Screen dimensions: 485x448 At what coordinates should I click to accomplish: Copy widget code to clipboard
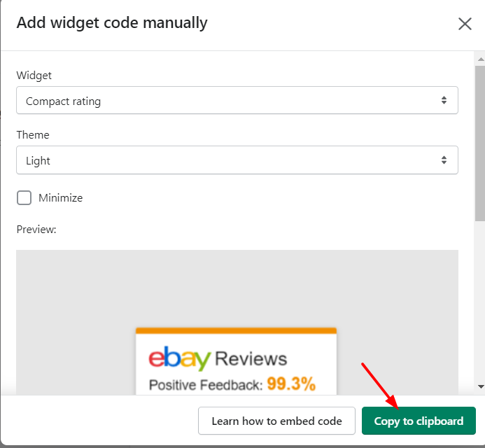(x=419, y=421)
